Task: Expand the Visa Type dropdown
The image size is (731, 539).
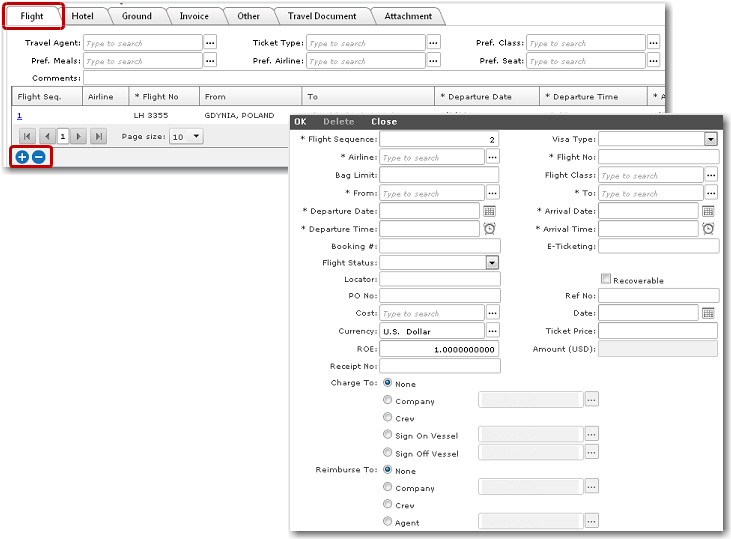Action: click(x=711, y=140)
